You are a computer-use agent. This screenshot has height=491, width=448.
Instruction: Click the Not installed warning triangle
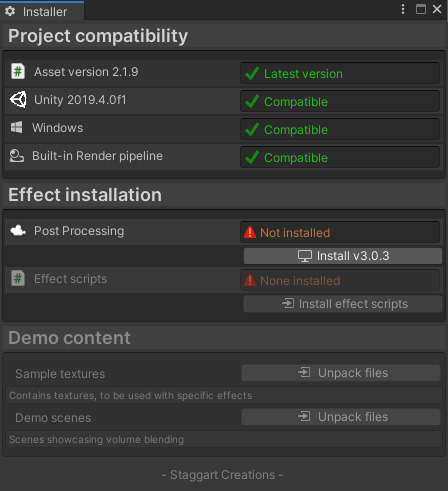pyautogui.click(x=250, y=232)
